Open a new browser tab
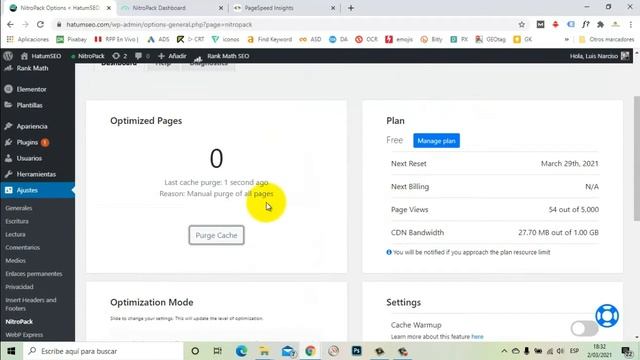 click(351, 8)
